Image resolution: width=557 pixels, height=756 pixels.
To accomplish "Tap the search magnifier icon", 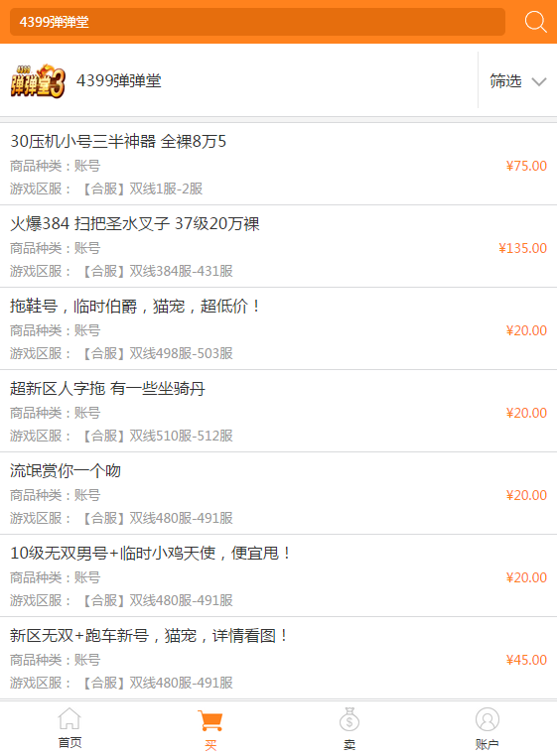I will click(x=535, y=22).
